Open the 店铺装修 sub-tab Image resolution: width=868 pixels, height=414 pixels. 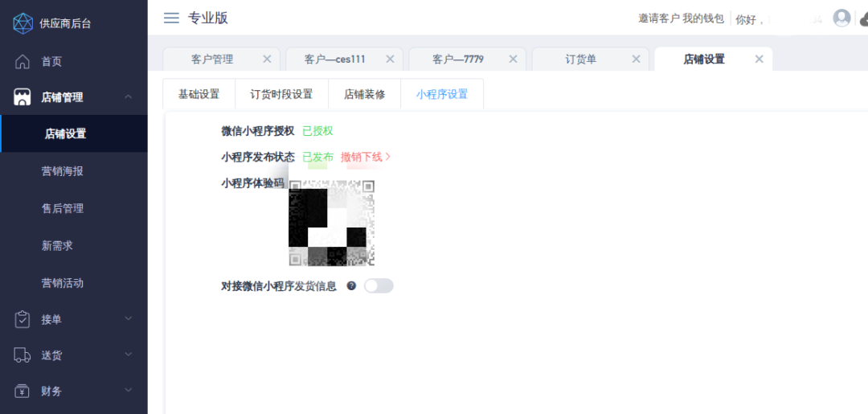[x=365, y=94]
